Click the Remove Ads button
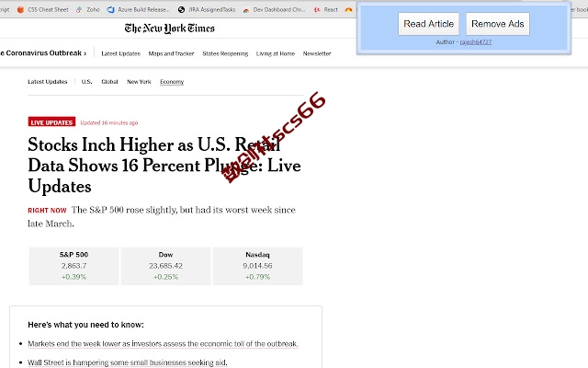Screen dimensions: 588x368 (x=498, y=24)
